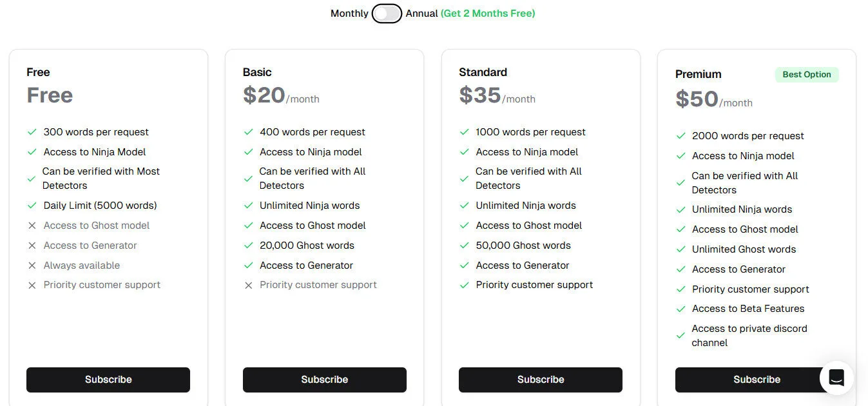Click the checkmark beside Unlimited Ninja words in Standard

point(464,206)
